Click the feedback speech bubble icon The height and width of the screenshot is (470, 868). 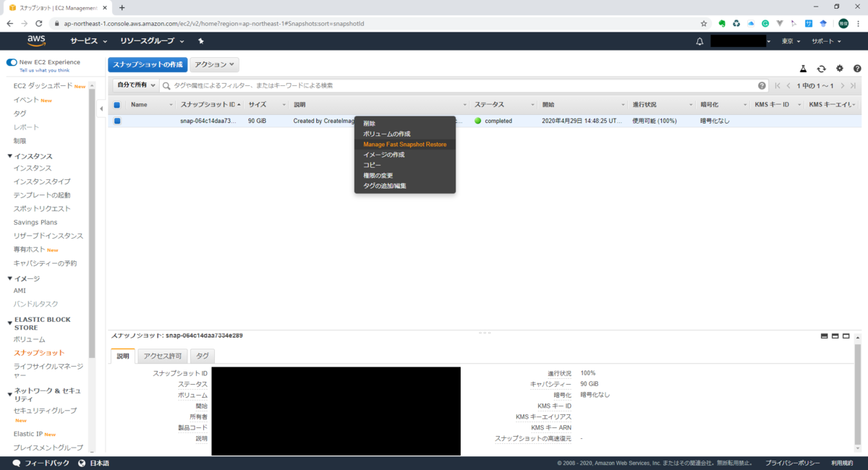click(x=17, y=463)
